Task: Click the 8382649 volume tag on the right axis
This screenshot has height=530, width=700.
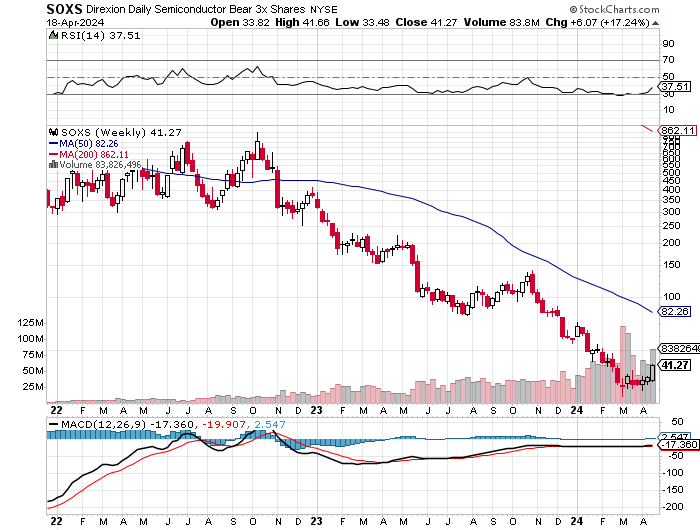Action: pyautogui.click(x=680, y=348)
